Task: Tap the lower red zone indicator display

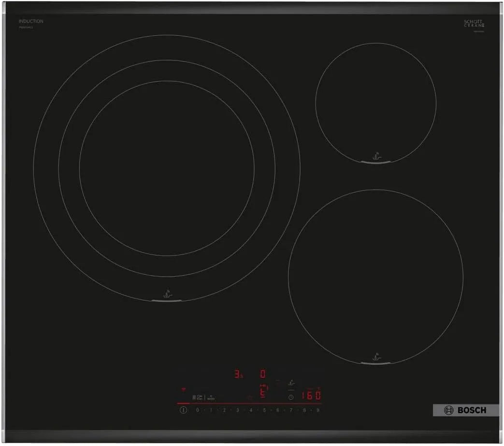Action: click(x=263, y=391)
